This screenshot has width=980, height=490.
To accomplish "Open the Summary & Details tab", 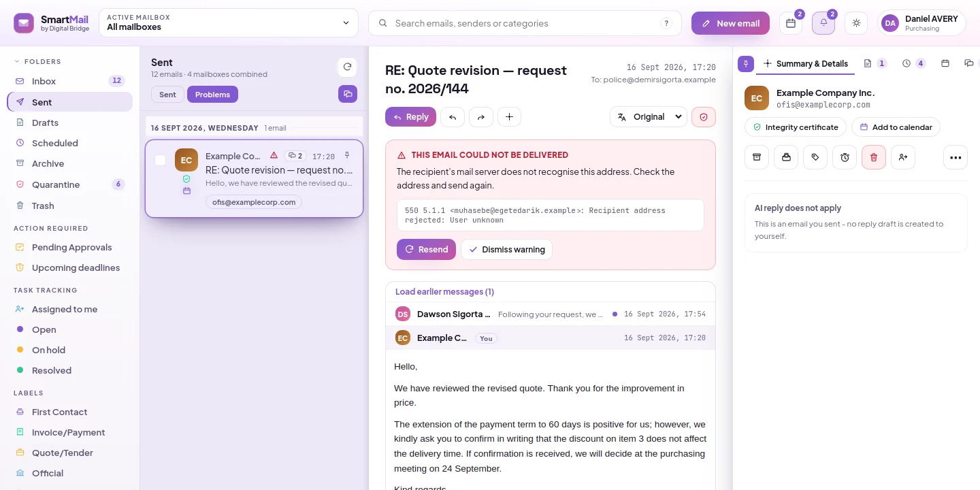I will tap(805, 64).
